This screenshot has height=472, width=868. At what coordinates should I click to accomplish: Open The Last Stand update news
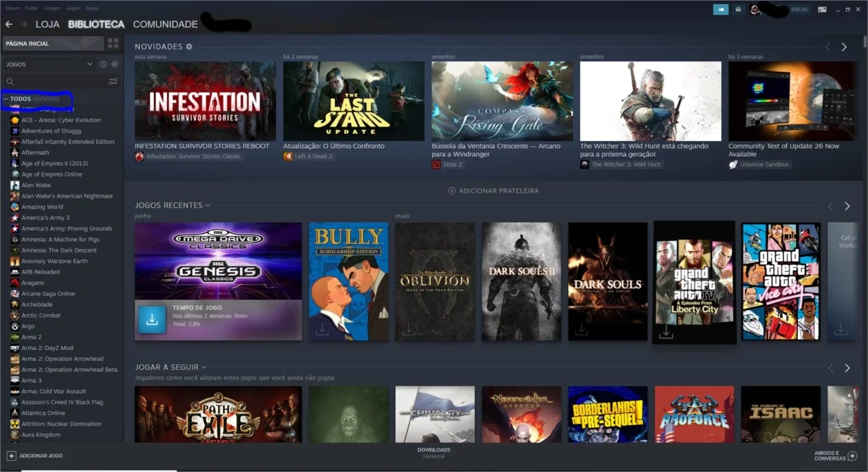[353, 101]
